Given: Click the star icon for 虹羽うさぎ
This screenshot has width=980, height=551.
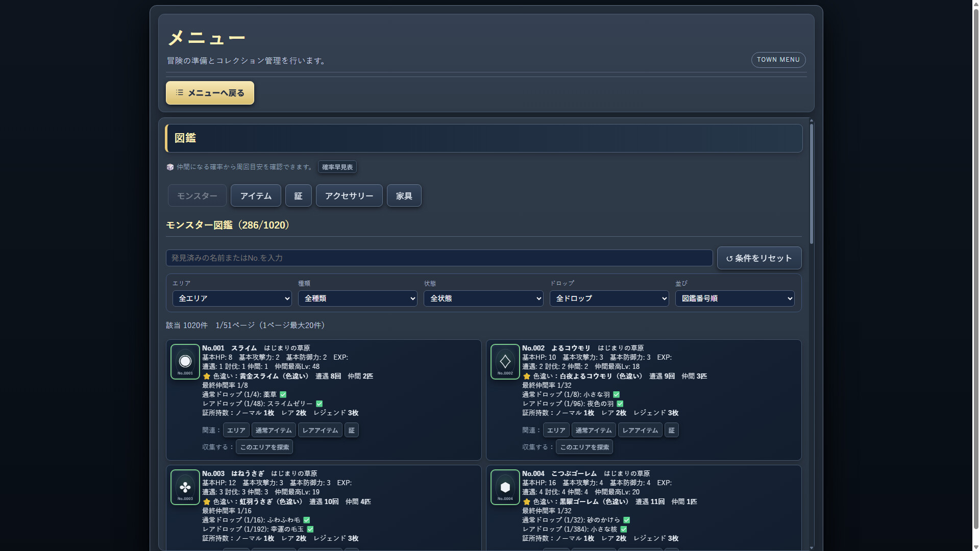Looking at the screenshot, I should coord(206,502).
